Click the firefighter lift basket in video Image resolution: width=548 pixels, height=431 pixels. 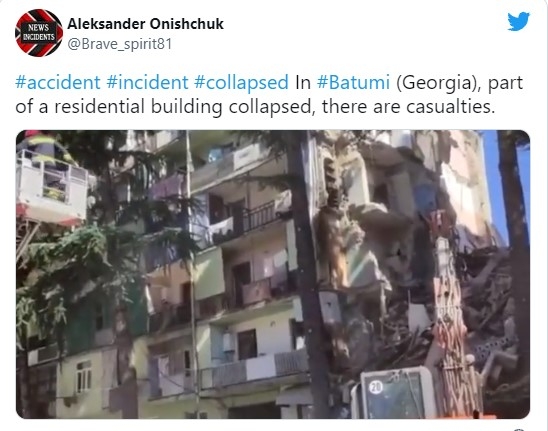[x=51, y=187]
